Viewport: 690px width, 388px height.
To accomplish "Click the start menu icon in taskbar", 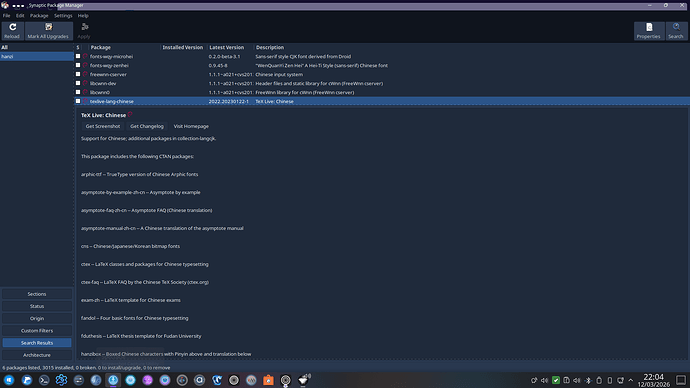I will 9,380.
